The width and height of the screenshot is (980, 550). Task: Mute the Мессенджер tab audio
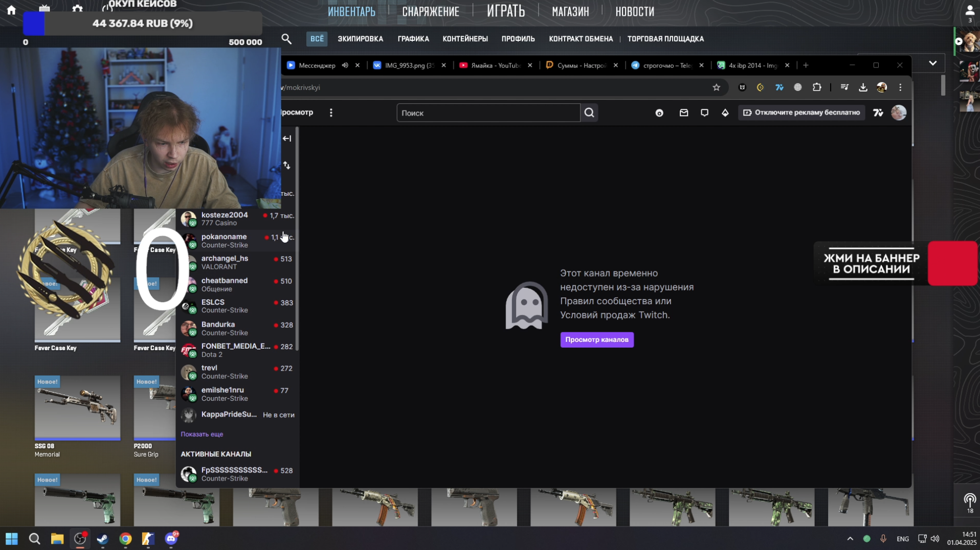pyautogui.click(x=345, y=65)
